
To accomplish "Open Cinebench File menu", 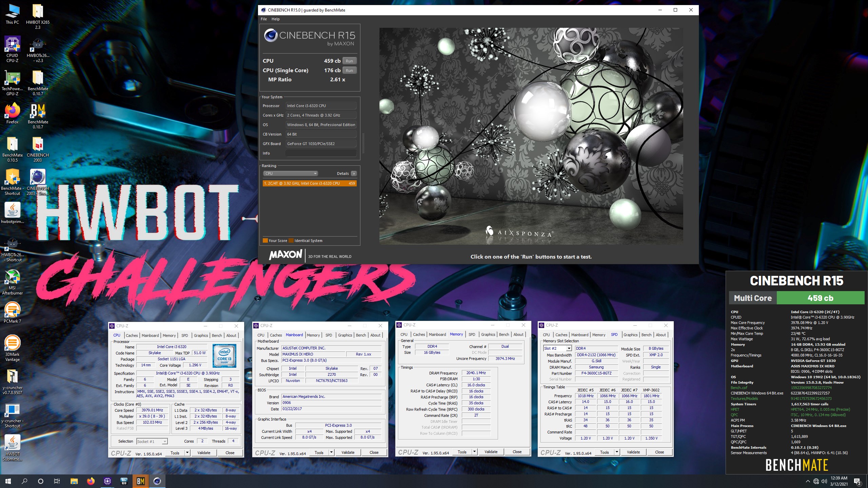I will (x=264, y=19).
